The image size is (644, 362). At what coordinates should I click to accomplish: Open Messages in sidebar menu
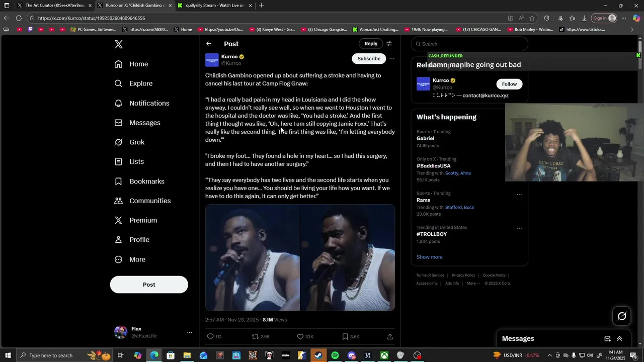[x=137, y=123]
